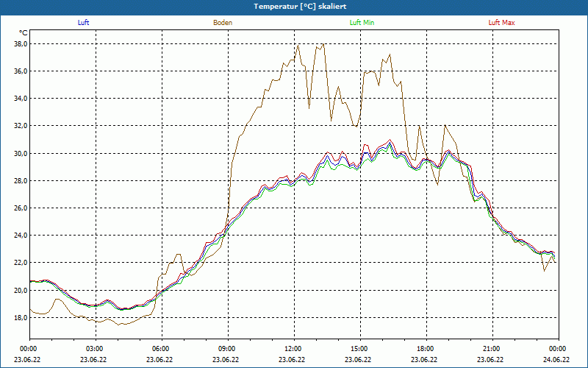Click the 18,0 y-axis value

(20, 318)
